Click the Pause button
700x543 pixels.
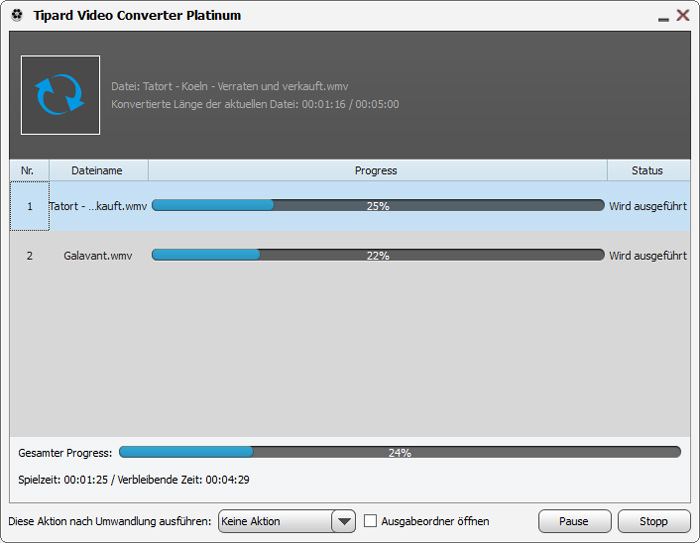[575, 521]
